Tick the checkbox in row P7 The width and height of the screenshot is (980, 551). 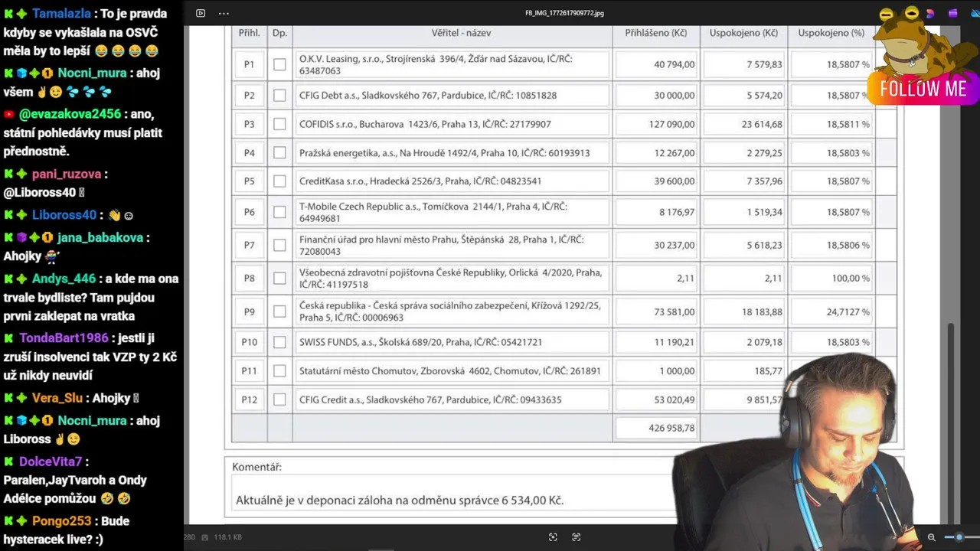(x=279, y=245)
